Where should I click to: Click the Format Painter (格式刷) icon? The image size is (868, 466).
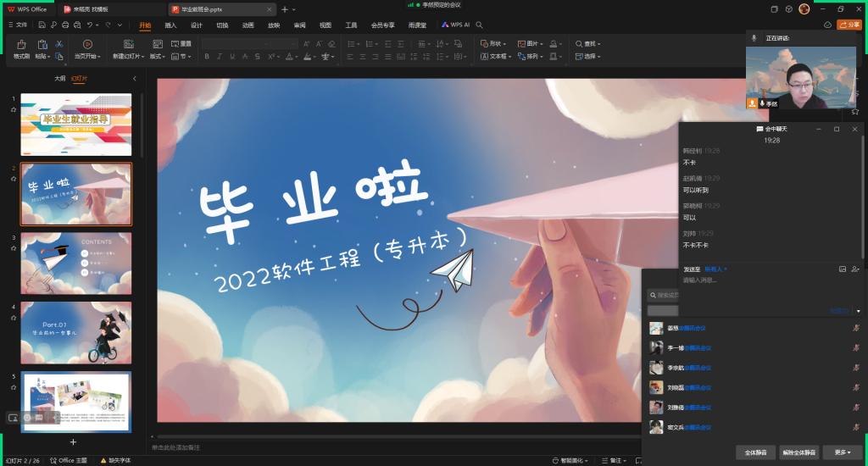(x=21, y=45)
